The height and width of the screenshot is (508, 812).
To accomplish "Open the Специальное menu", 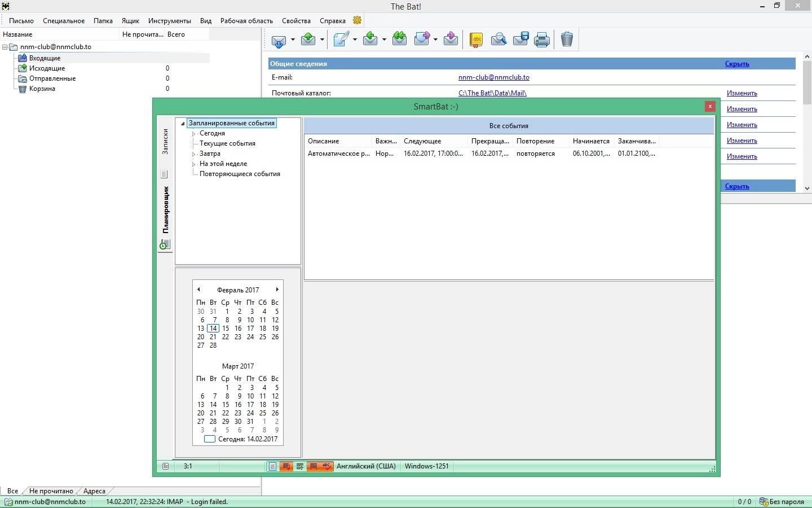I will coord(64,21).
